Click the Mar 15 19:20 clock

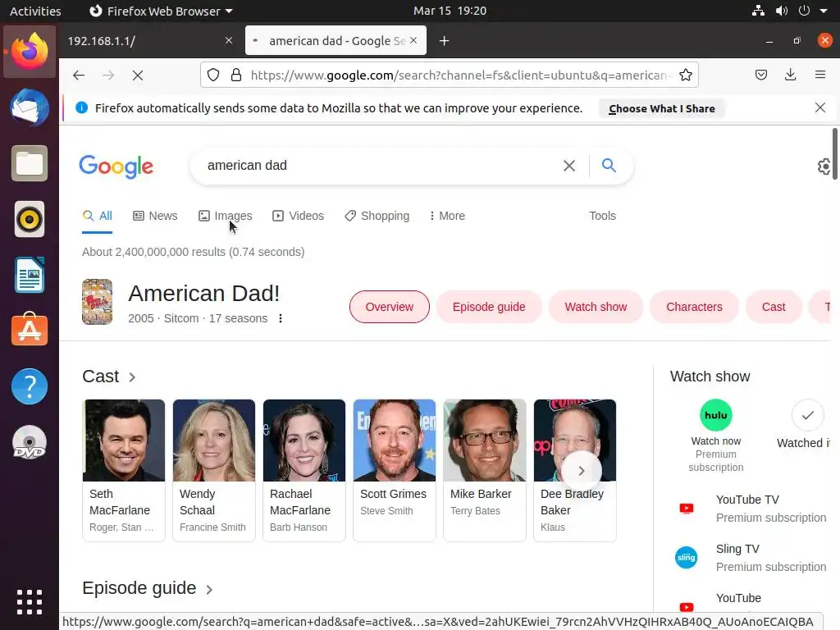(450, 11)
